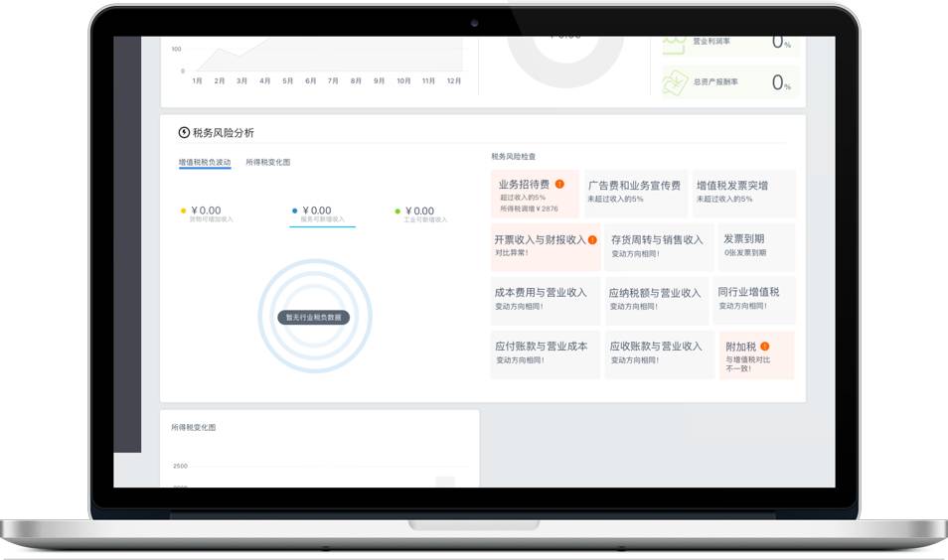Click the lightning icon beside 税务风险分析
This screenshot has height=560, width=948.
[x=184, y=132]
